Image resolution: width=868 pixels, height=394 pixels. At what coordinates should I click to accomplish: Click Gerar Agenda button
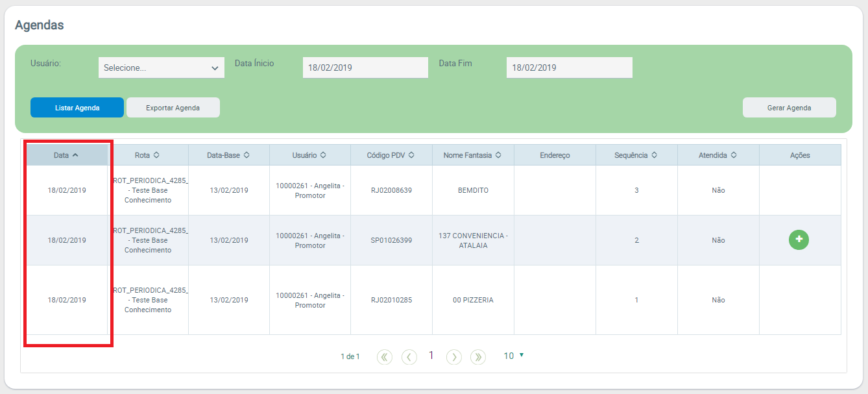coord(789,108)
